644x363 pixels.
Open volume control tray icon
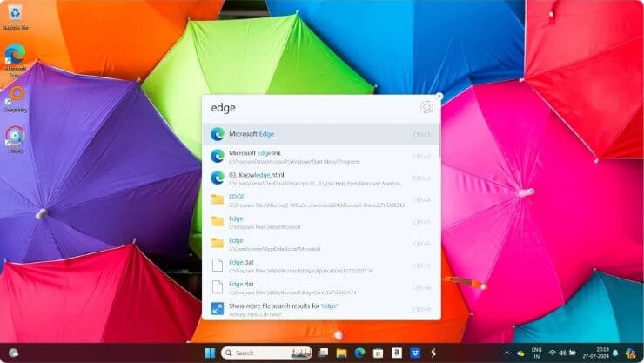[562, 353]
